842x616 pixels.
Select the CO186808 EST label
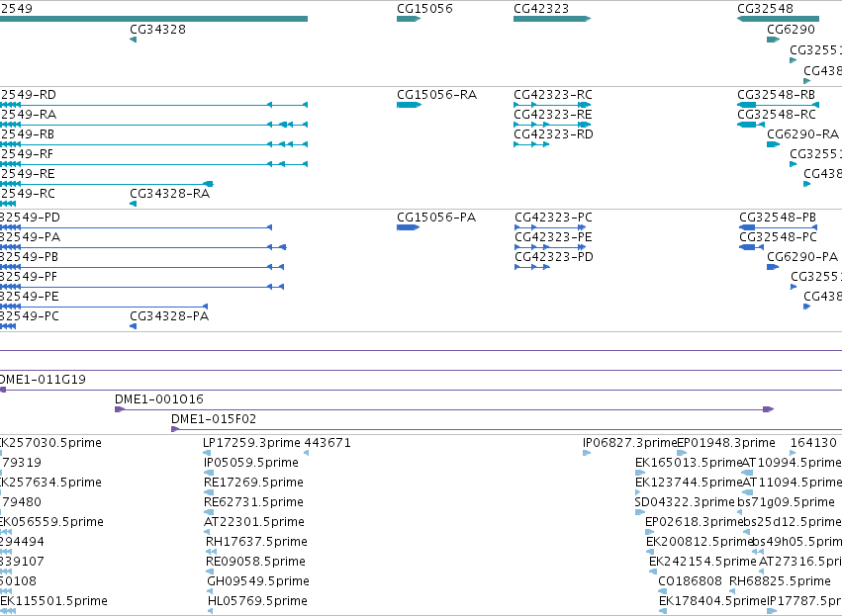pos(690,581)
